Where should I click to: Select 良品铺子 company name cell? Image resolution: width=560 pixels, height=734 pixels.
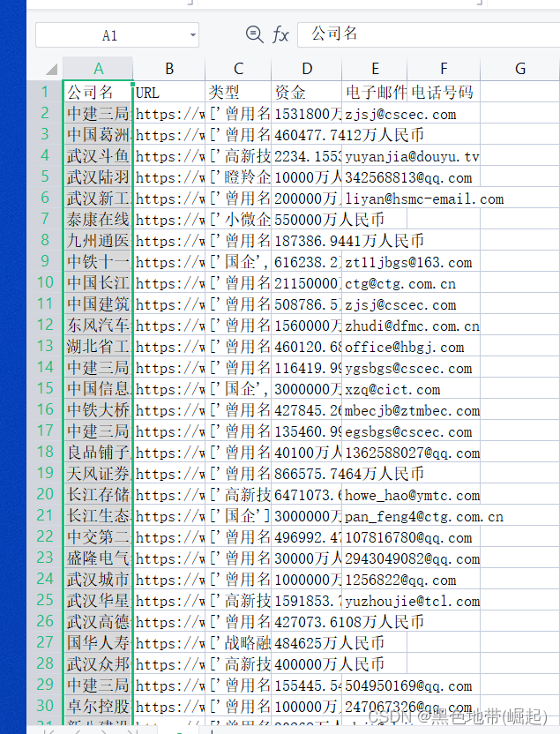pyautogui.click(x=98, y=453)
